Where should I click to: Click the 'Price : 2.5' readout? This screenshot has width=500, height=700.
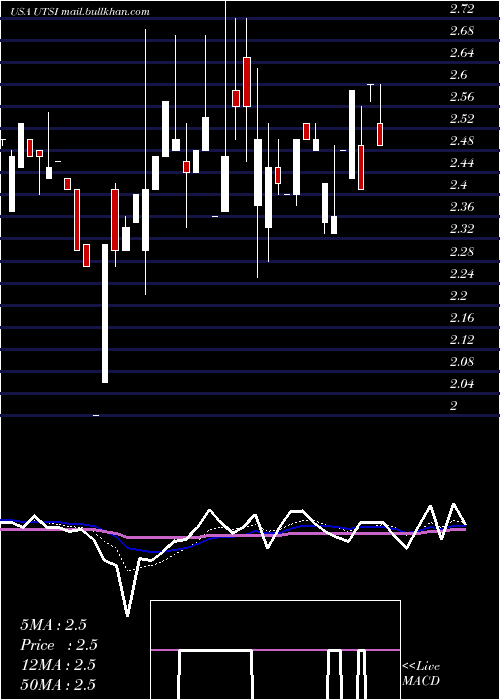pos(59,645)
